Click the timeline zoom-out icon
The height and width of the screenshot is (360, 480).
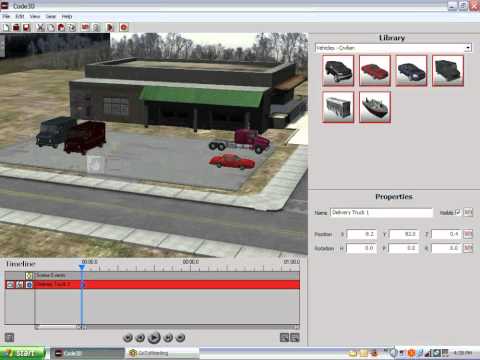coord(295,338)
